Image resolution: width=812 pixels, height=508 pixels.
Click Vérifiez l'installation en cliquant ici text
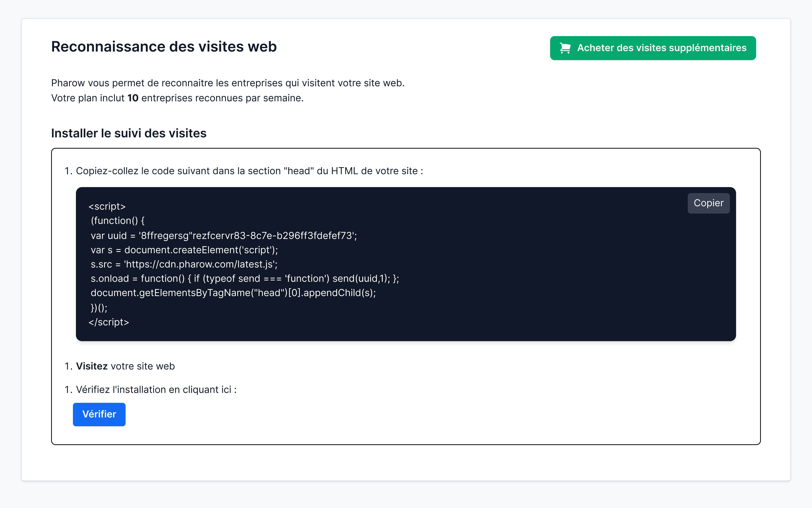156,390
